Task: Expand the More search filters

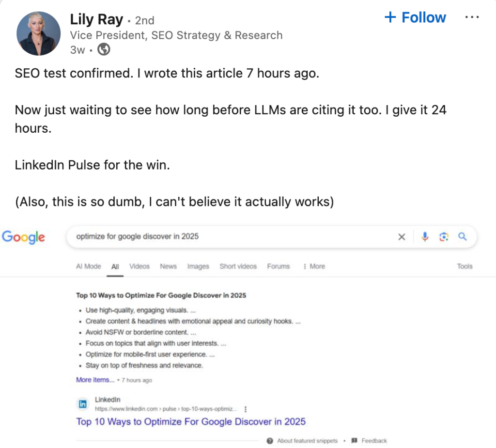Action: click(314, 266)
